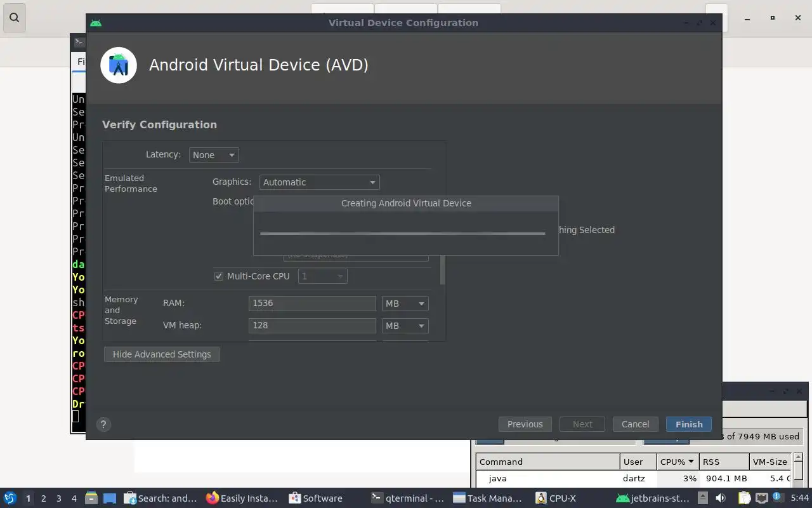Viewport: 812px width, 508px height.
Task: Switch to workspace 2 in the taskbar
Action: (x=44, y=498)
